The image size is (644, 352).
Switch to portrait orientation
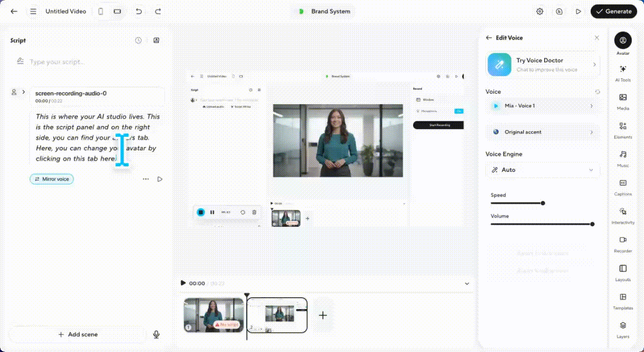[x=101, y=11]
